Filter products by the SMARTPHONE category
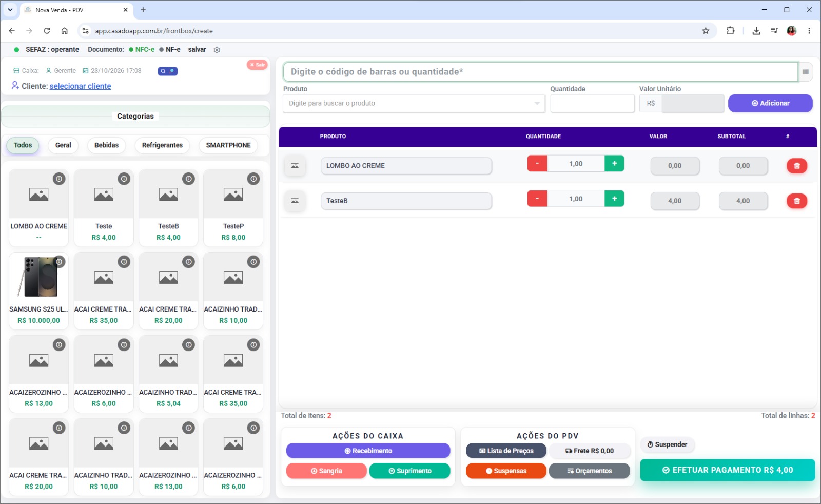Image resolution: width=821 pixels, height=504 pixels. [228, 145]
